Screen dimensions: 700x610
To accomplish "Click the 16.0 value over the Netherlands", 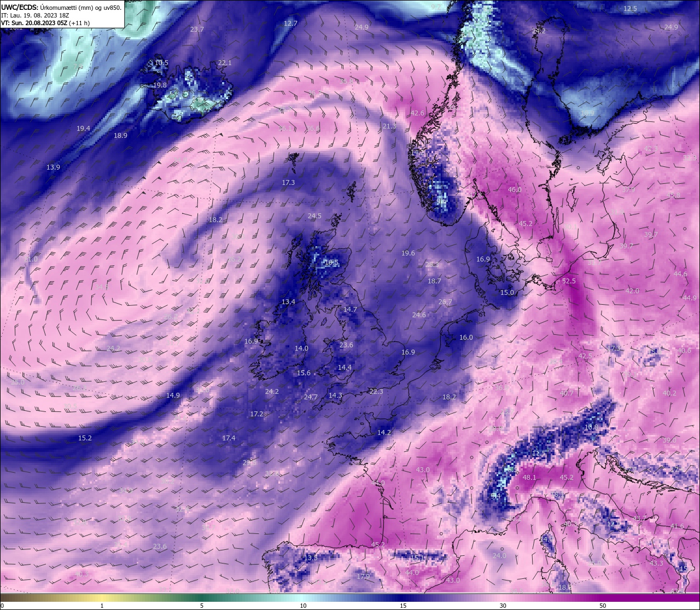I will [x=466, y=338].
